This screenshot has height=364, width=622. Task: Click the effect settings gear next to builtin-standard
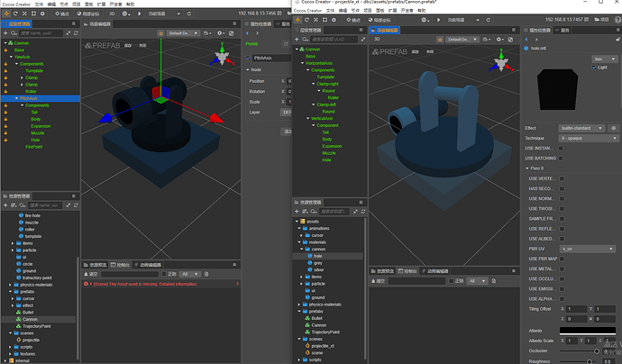614,128
